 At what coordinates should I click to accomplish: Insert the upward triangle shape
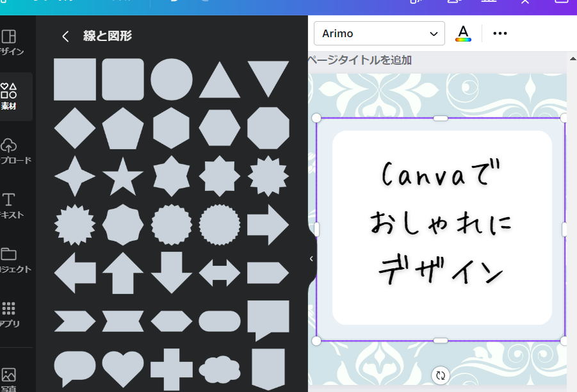(220, 79)
